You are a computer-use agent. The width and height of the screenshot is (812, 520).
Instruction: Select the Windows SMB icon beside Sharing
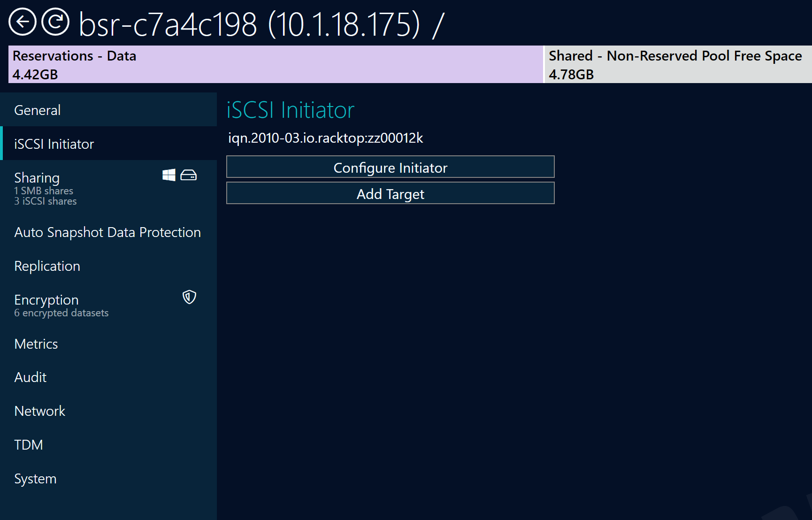[x=169, y=175]
